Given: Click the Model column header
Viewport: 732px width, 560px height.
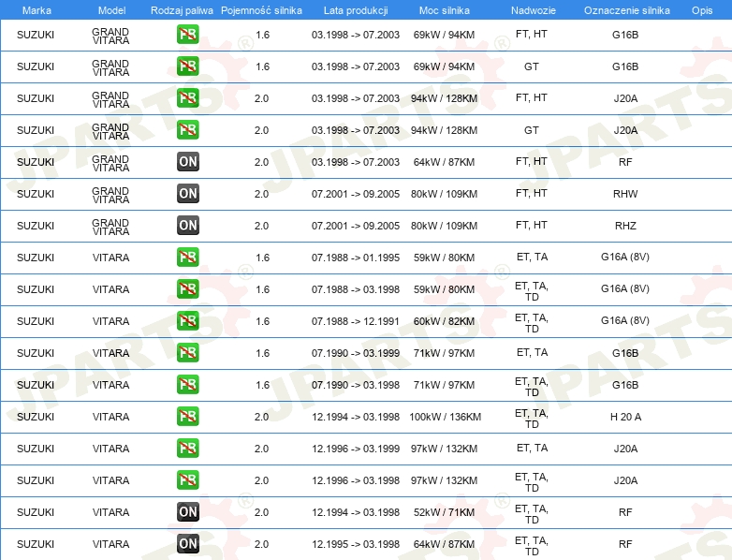Looking at the screenshot, I should [112, 10].
